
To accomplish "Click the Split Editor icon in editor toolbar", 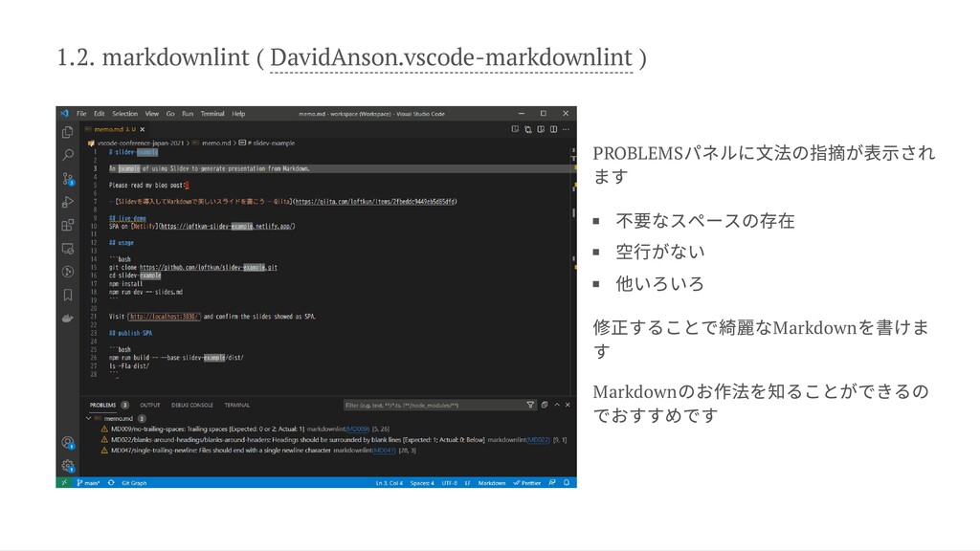I will [x=551, y=129].
